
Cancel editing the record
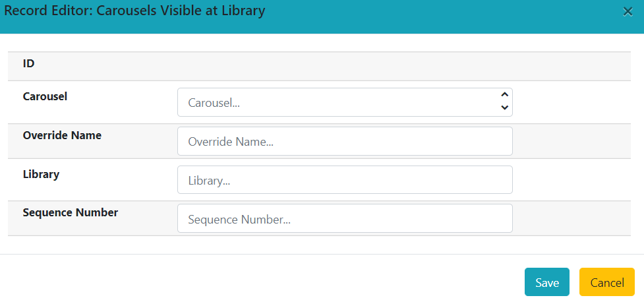tap(606, 282)
